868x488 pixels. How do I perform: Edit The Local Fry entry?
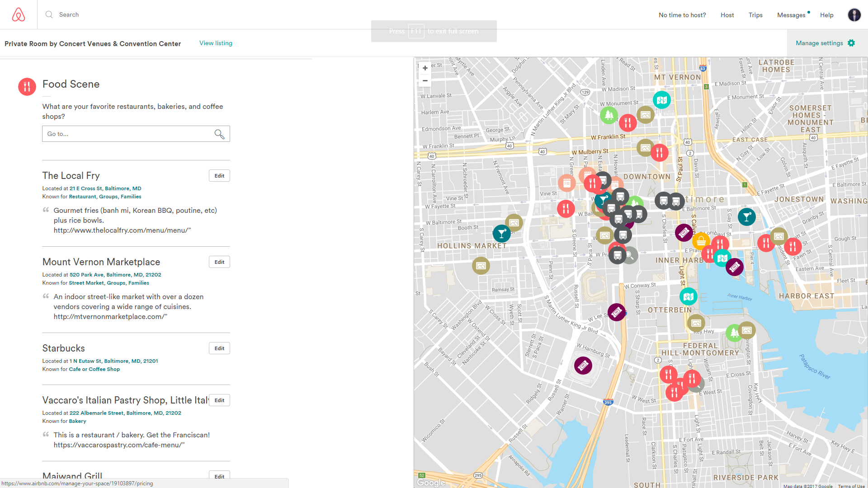pos(219,176)
